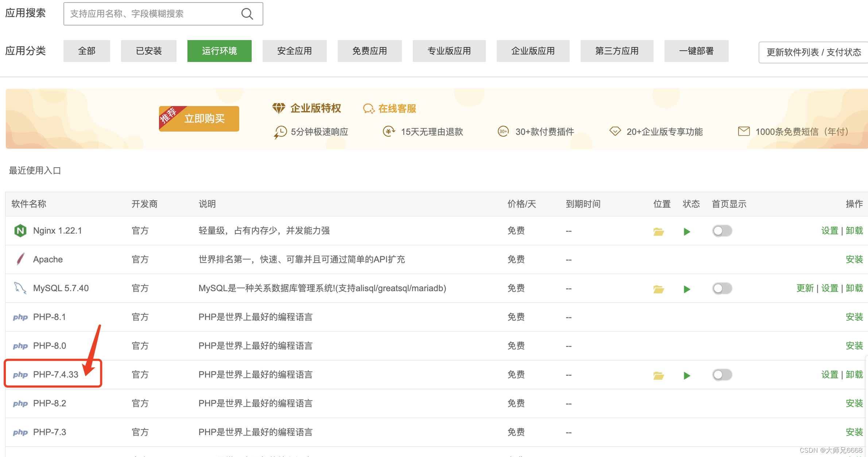Click 更新软件列表 / 支付状态 button

[814, 52]
